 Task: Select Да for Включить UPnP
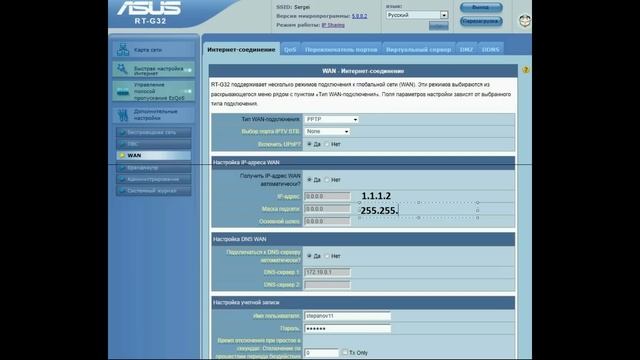[309, 144]
